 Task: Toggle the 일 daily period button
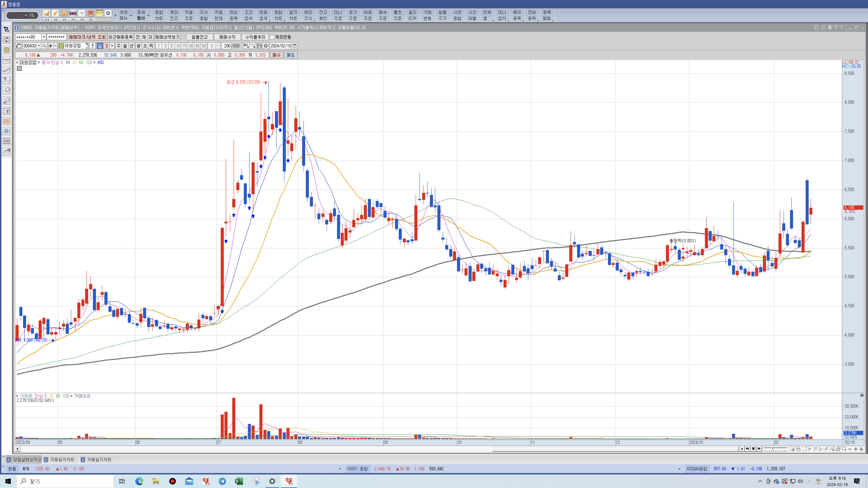tap(100, 46)
